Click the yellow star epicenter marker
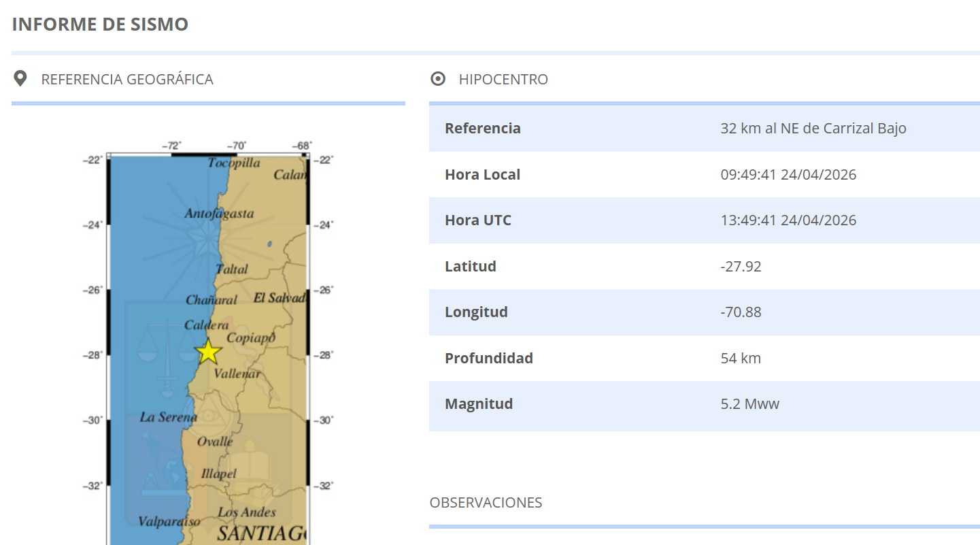 tap(208, 352)
